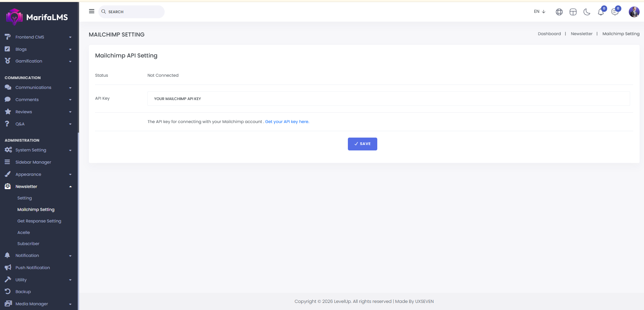
Task: Follow the 'Get your API key here' link
Action: tap(287, 122)
